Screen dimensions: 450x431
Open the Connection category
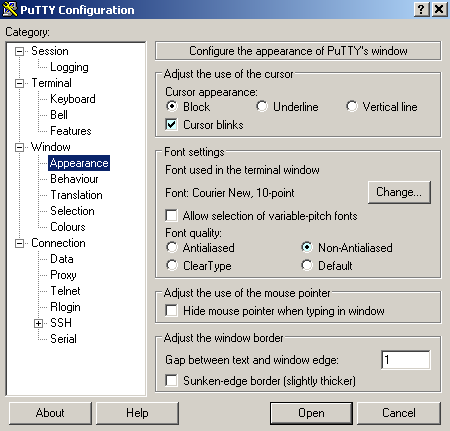pos(58,243)
